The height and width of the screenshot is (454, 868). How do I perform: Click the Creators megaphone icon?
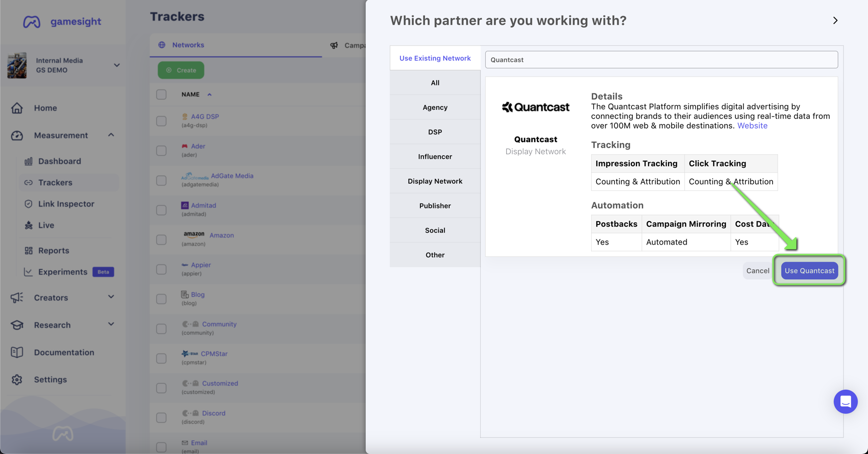(17, 297)
